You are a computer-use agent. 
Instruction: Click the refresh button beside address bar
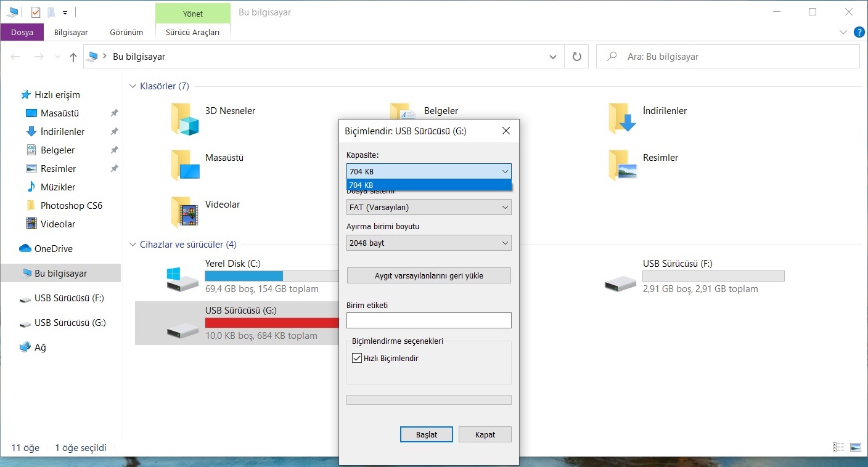pyautogui.click(x=576, y=57)
